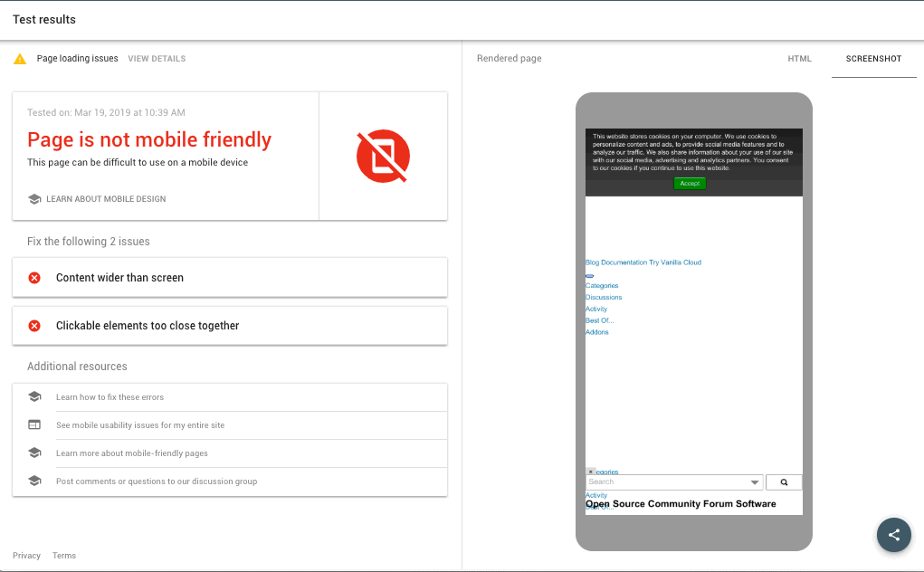This screenshot has width=924, height=572.
Task: Click the Blog Documentation Try Vanilla Cloud links
Action: (643, 262)
